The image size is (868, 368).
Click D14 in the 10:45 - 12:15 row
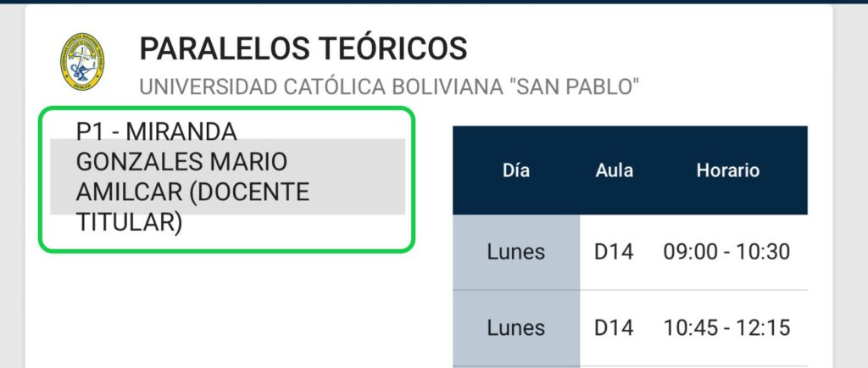614,327
